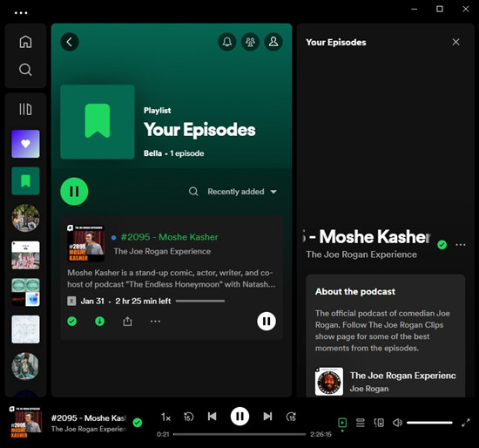Skip back 15 seconds
Viewport: 479px width, 448px height.
(x=188, y=417)
